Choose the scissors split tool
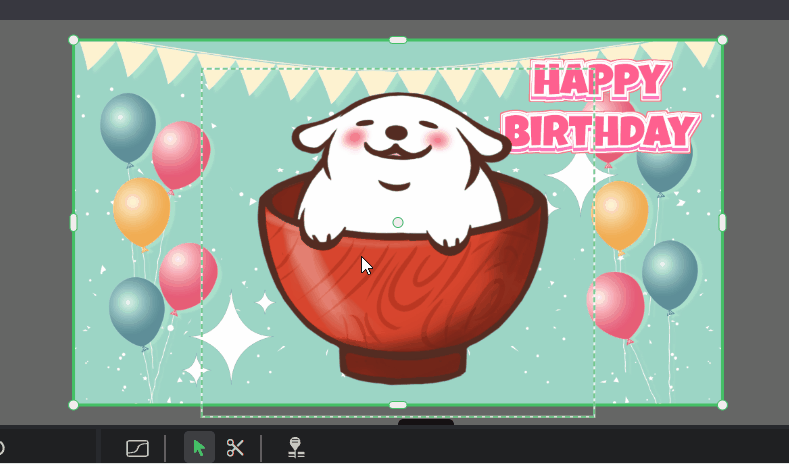 coord(235,447)
